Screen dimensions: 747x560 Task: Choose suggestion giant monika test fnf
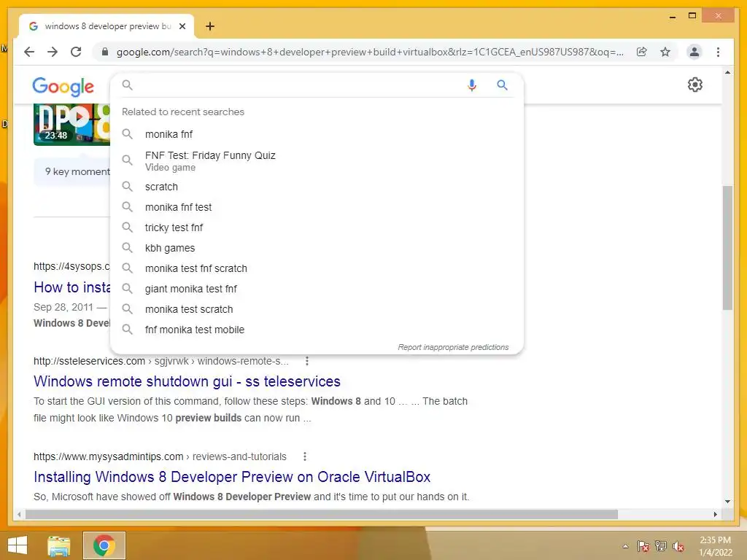click(x=317, y=289)
